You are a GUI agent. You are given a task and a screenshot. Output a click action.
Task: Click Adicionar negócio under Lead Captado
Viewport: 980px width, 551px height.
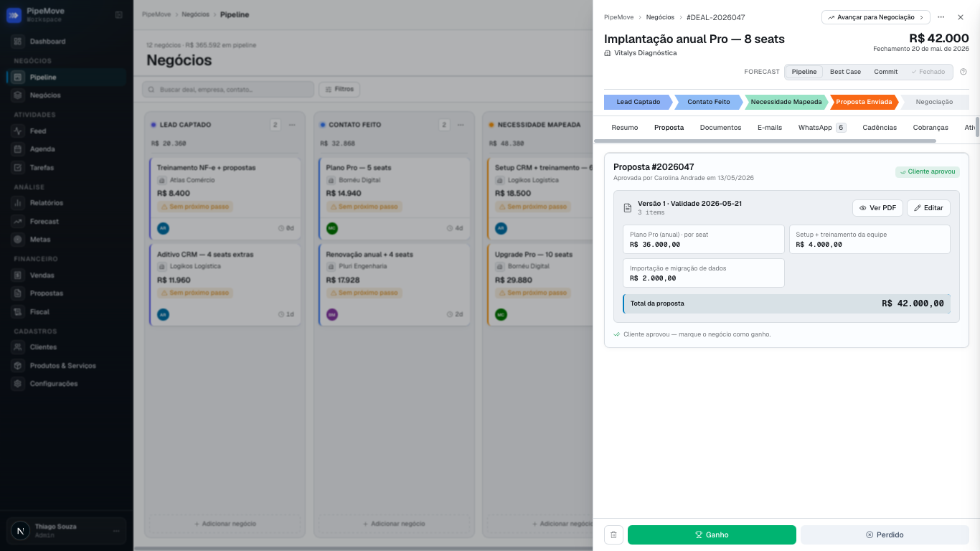point(225,524)
